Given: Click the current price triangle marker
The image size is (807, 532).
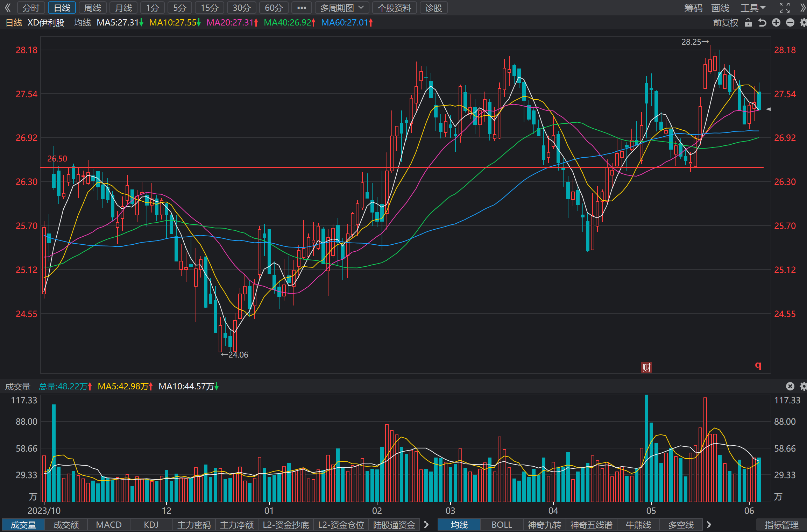Looking at the screenshot, I should (768, 109).
